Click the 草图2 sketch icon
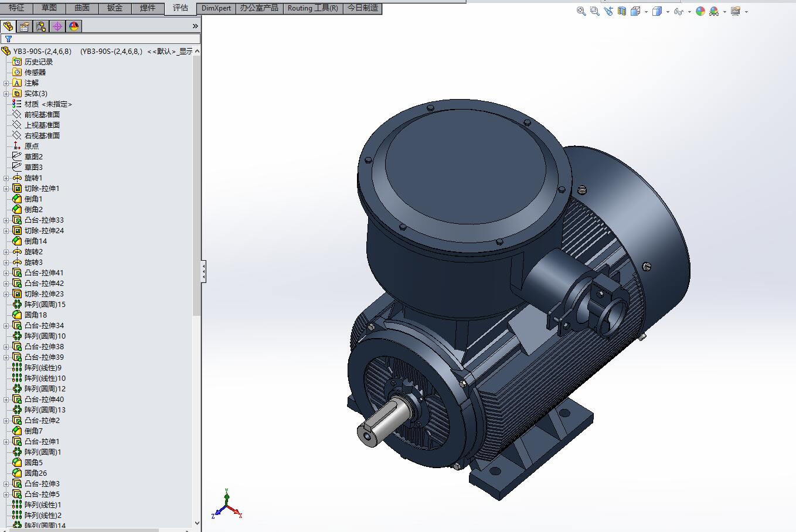 tap(17, 156)
